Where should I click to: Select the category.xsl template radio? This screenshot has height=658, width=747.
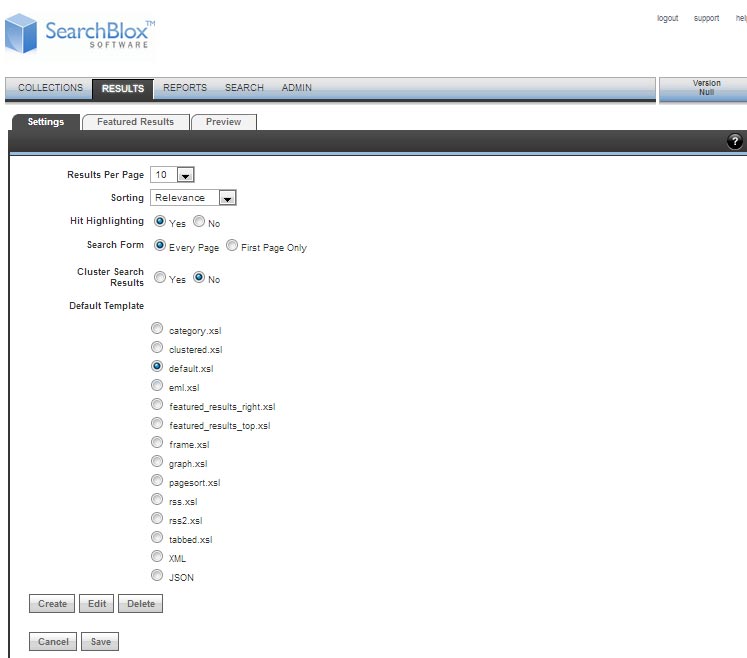(157, 328)
